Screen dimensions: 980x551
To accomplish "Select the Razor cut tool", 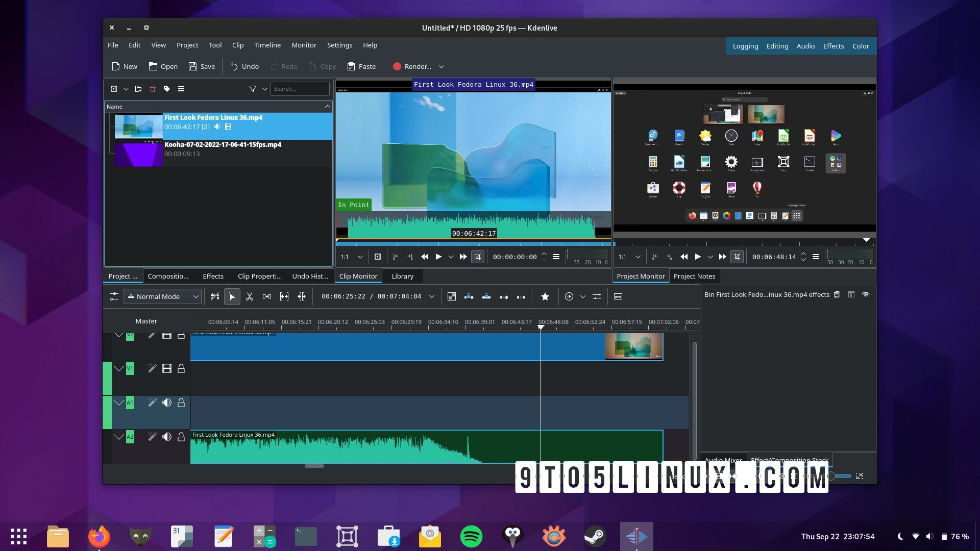I will tap(250, 296).
